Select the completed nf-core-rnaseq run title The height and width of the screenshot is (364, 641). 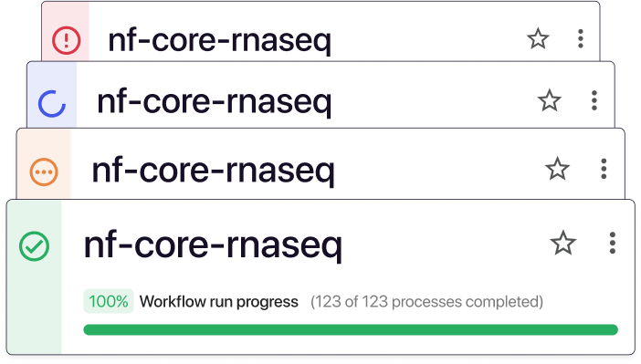213,245
